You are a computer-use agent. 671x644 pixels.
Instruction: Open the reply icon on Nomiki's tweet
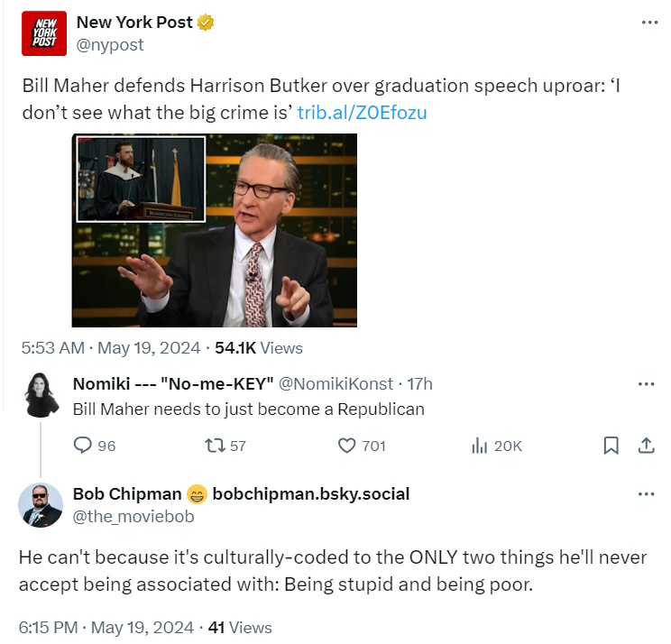pyautogui.click(x=83, y=445)
